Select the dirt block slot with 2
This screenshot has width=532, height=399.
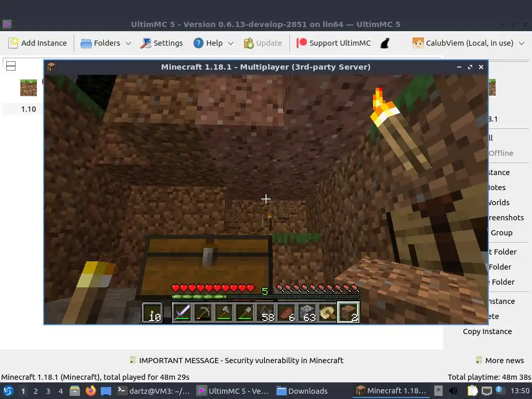[x=349, y=312]
